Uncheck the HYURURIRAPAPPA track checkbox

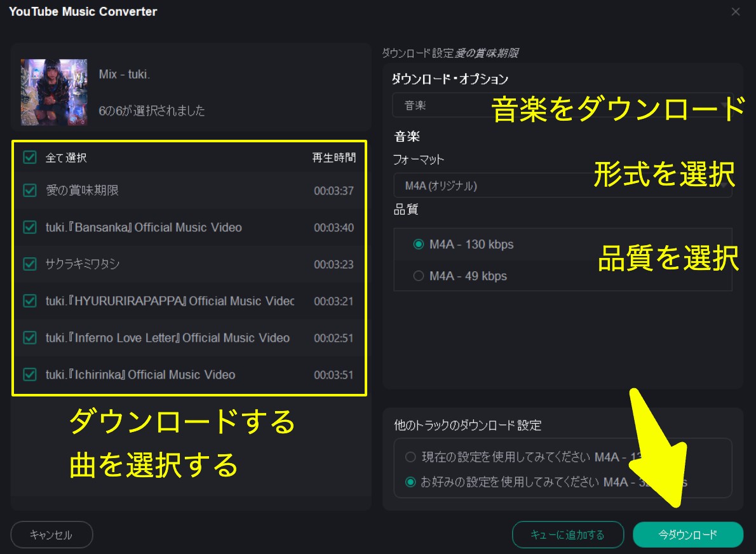[x=30, y=301]
